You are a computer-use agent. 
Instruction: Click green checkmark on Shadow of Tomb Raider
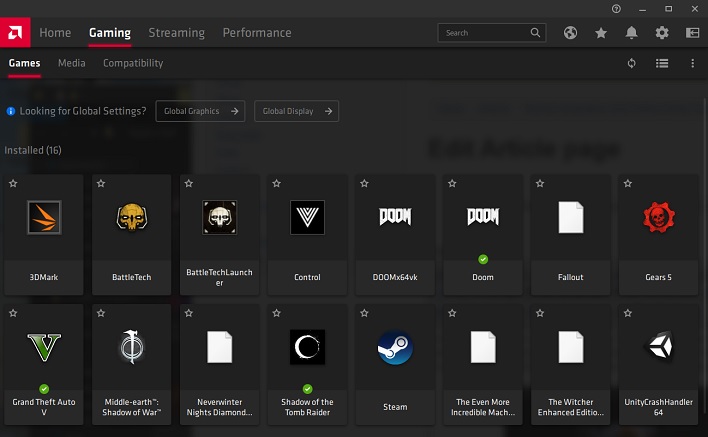307,389
